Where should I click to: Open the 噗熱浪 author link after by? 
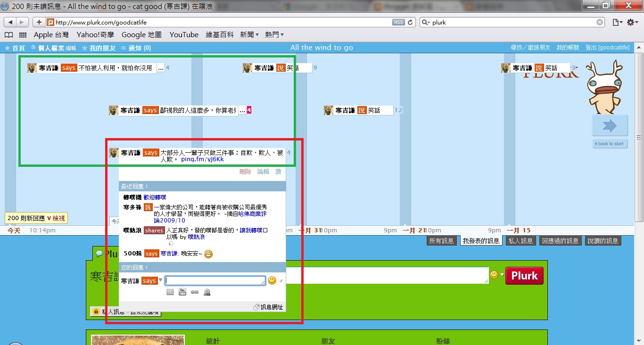click(x=196, y=237)
